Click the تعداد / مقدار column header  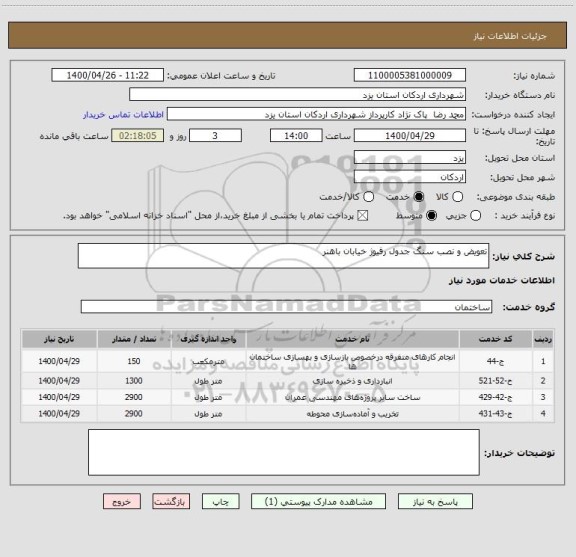(x=134, y=339)
